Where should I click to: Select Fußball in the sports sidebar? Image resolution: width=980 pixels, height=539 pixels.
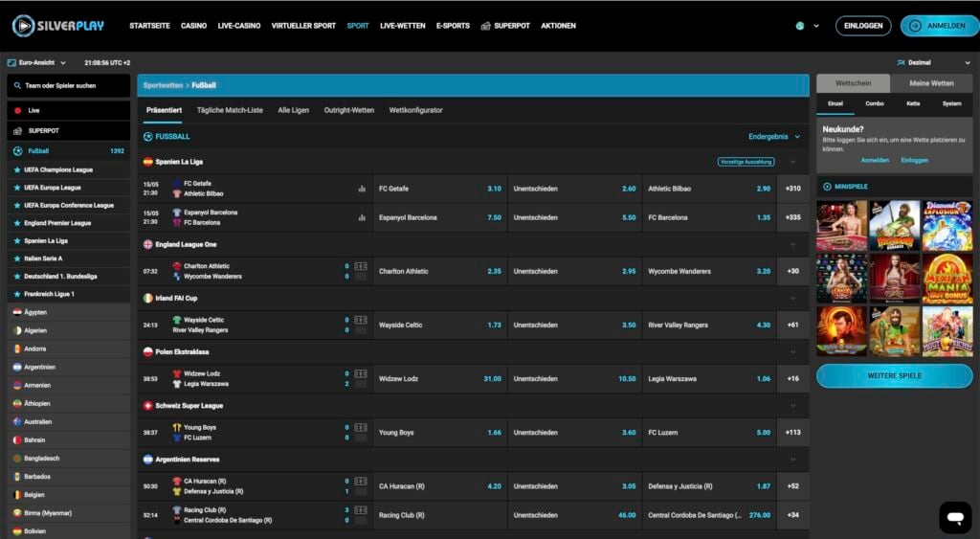coord(69,150)
